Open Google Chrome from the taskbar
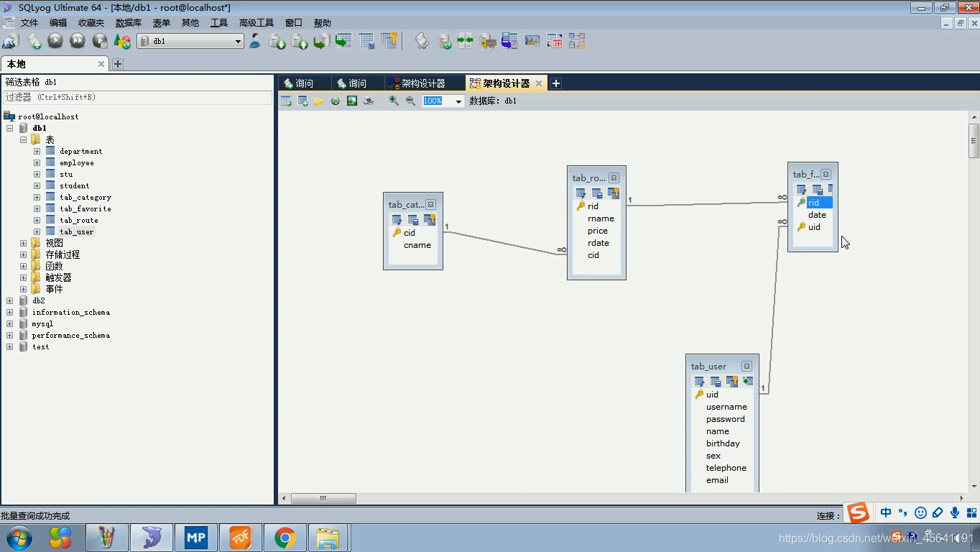980x552 pixels. point(285,537)
